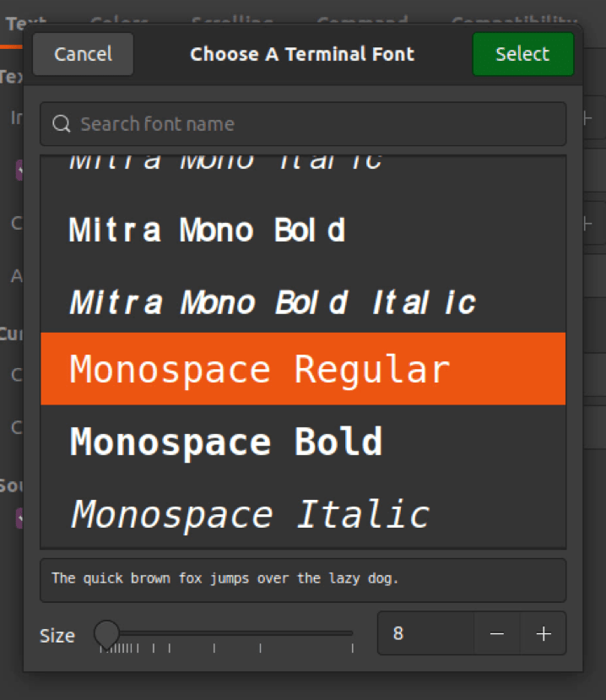
Task: Switch to the Colors tab
Action: click(x=118, y=23)
